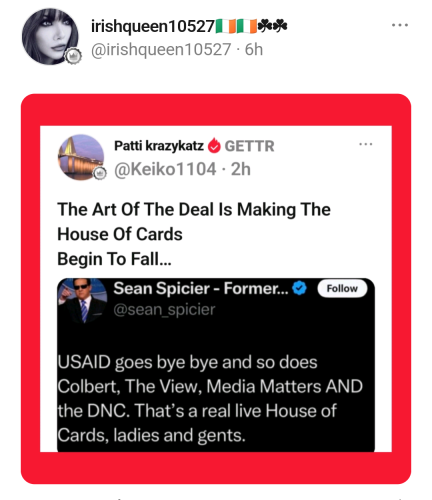Click the crown badge on irishqueen10527 avatar

coord(73,56)
